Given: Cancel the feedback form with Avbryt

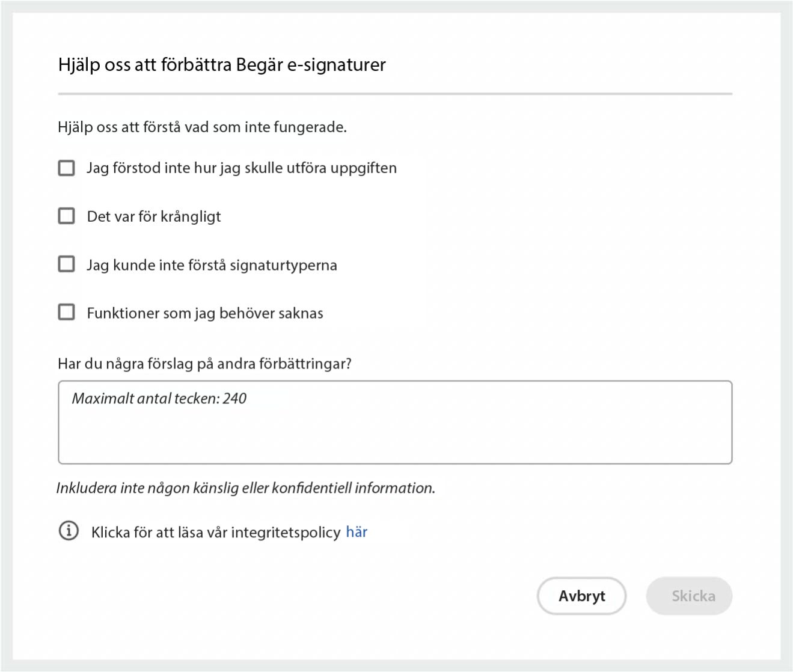Looking at the screenshot, I should (581, 596).
